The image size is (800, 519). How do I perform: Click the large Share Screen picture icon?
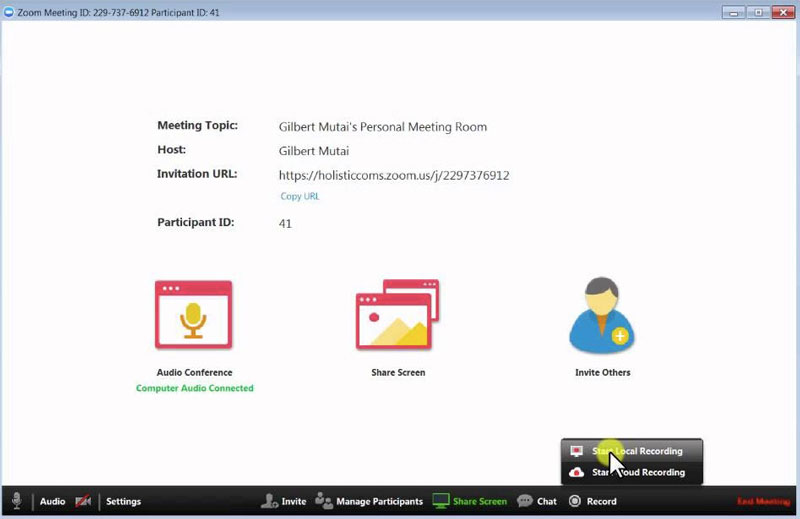click(397, 316)
